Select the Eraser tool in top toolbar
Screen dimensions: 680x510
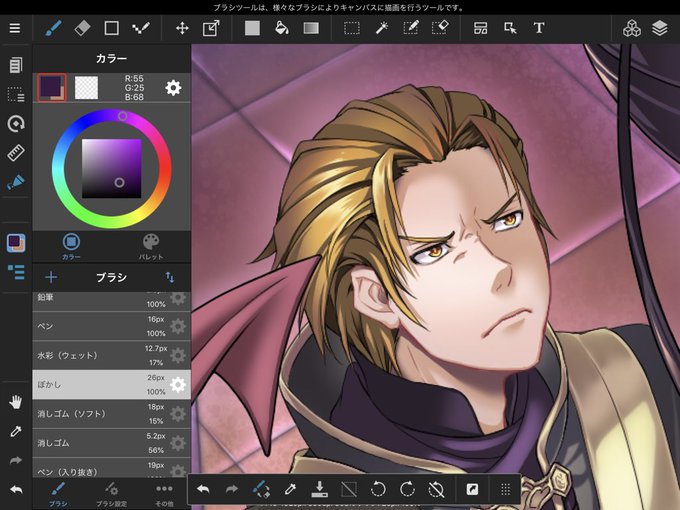point(82,29)
